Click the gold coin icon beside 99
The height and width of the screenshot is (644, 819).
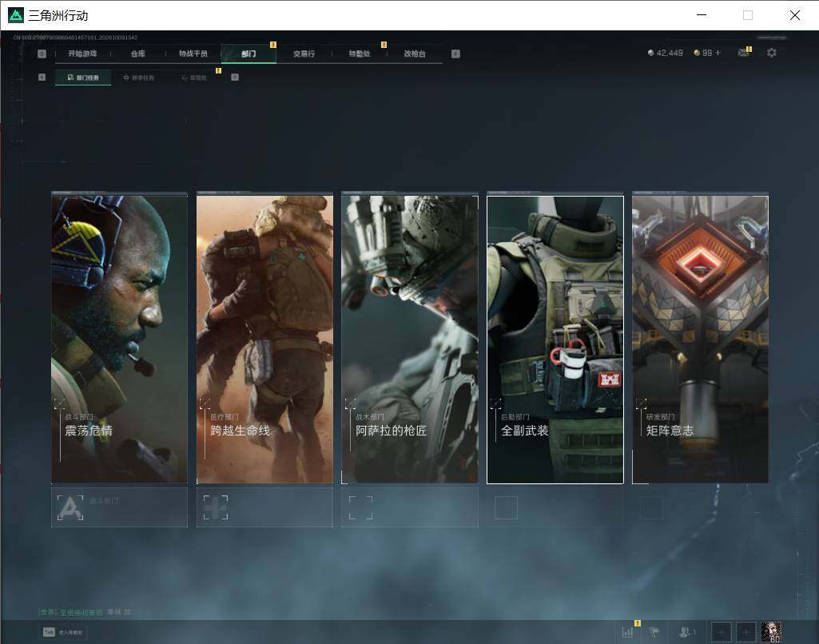(x=696, y=53)
